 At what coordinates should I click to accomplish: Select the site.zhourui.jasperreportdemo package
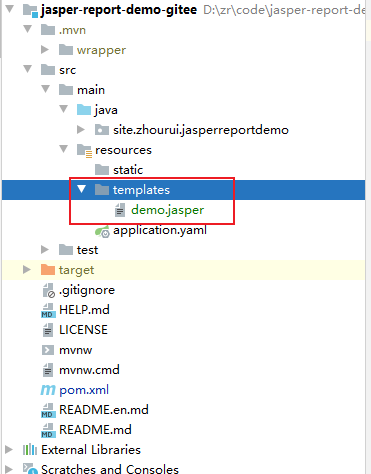201,130
